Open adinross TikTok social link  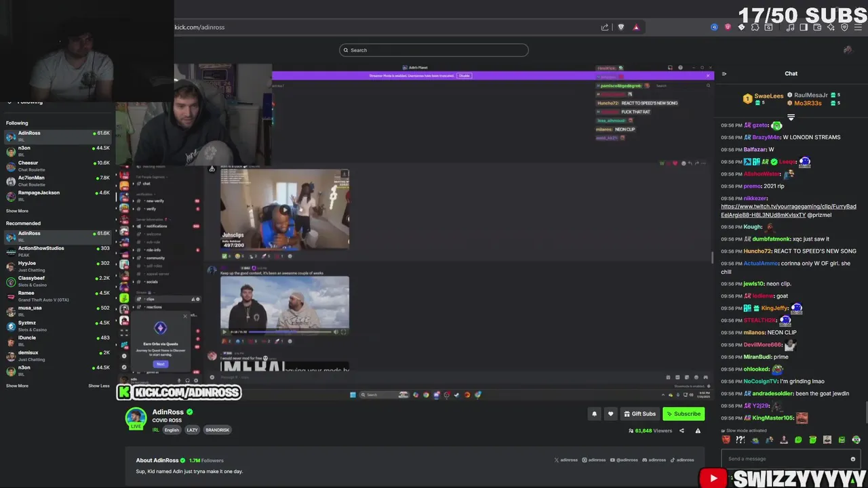[x=682, y=460]
